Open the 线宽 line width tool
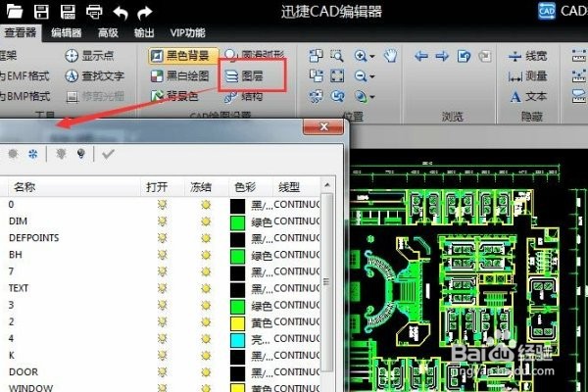Viewport: 588px width, 392px height. (527, 56)
